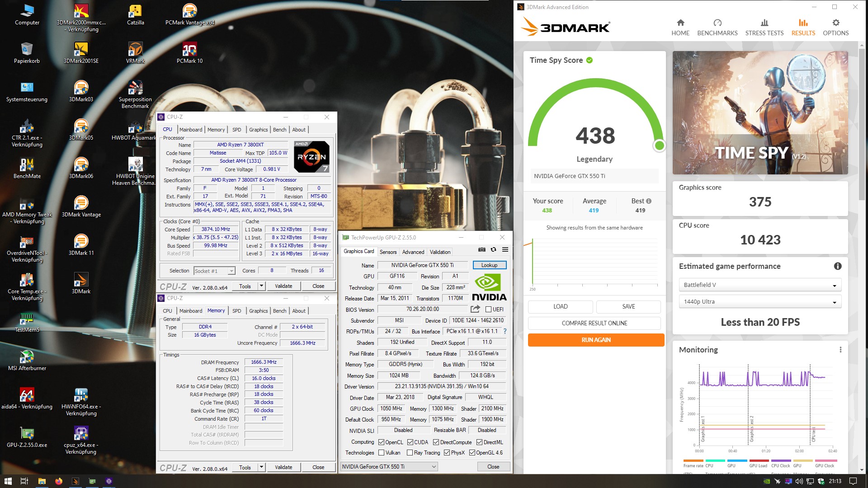The image size is (868, 488).
Task: Toggle the CUDA checkbox in GPU-Z
Action: pos(410,442)
